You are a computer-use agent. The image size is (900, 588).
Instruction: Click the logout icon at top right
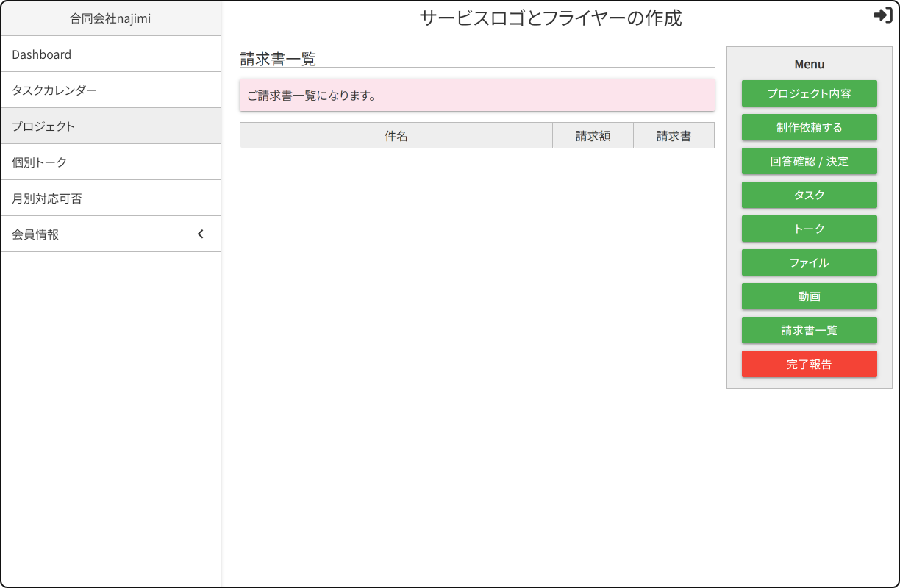coord(882,15)
